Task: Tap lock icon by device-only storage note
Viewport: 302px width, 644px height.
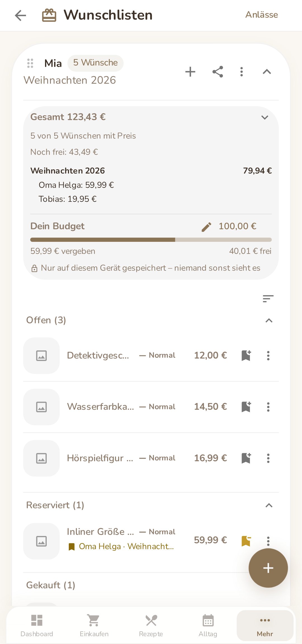Action: pyautogui.click(x=34, y=268)
